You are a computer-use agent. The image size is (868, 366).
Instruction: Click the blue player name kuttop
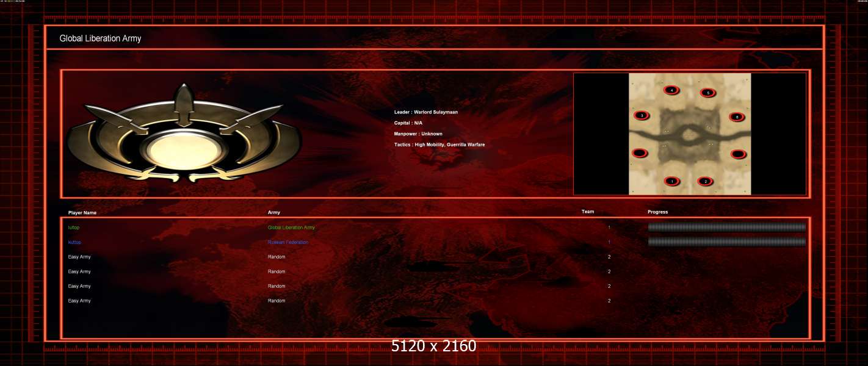[x=74, y=242]
